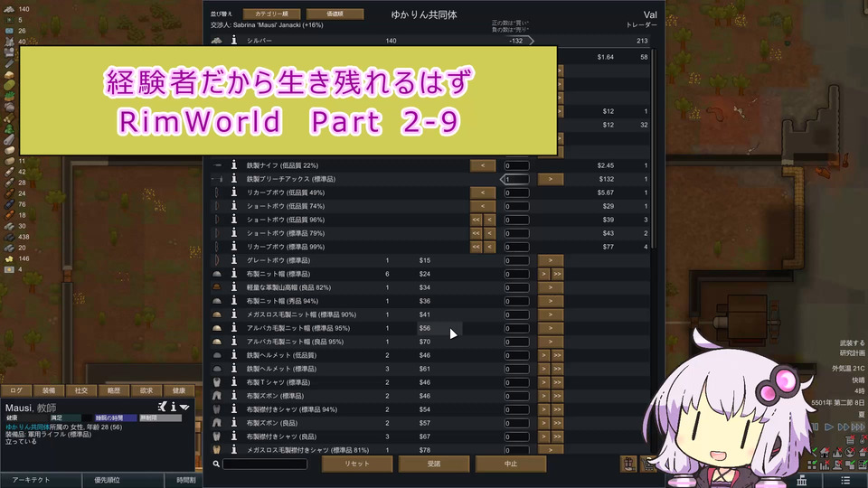Toggle the crossed-circle overlay with red X
The image size is (868, 488).
click(x=850, y=453)
